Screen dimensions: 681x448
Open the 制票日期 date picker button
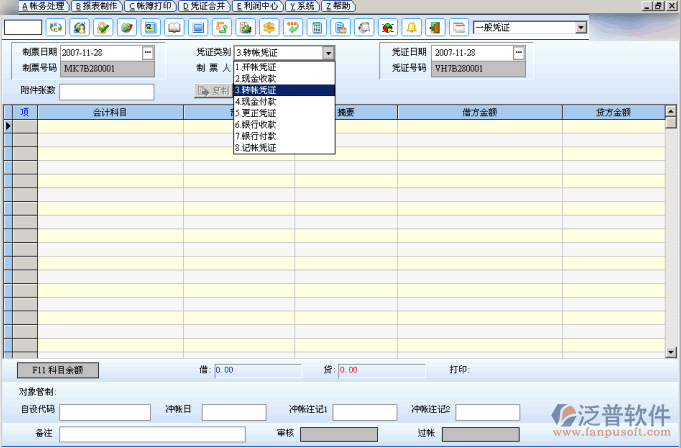pos(148,52)
